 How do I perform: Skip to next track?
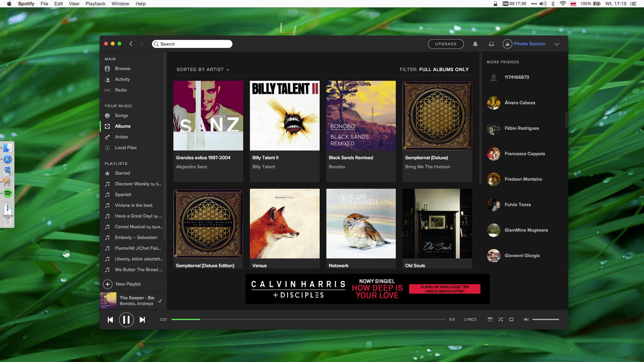pos(142,320)
